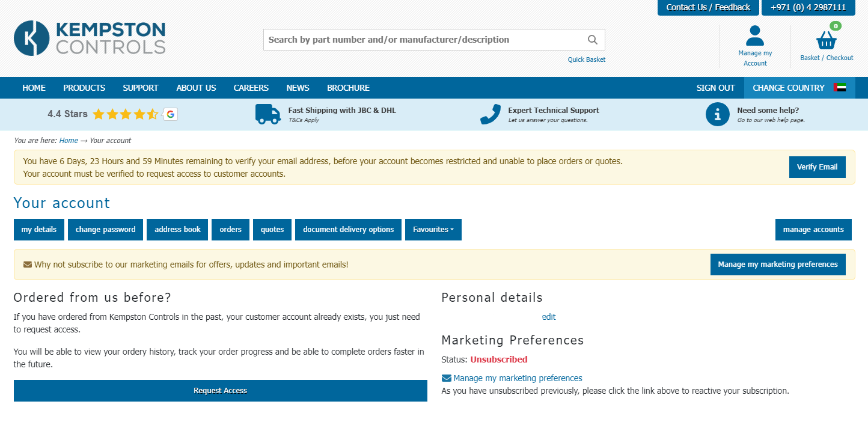
Task: Click Home in the breadcrumb
Action: point(69,141)
